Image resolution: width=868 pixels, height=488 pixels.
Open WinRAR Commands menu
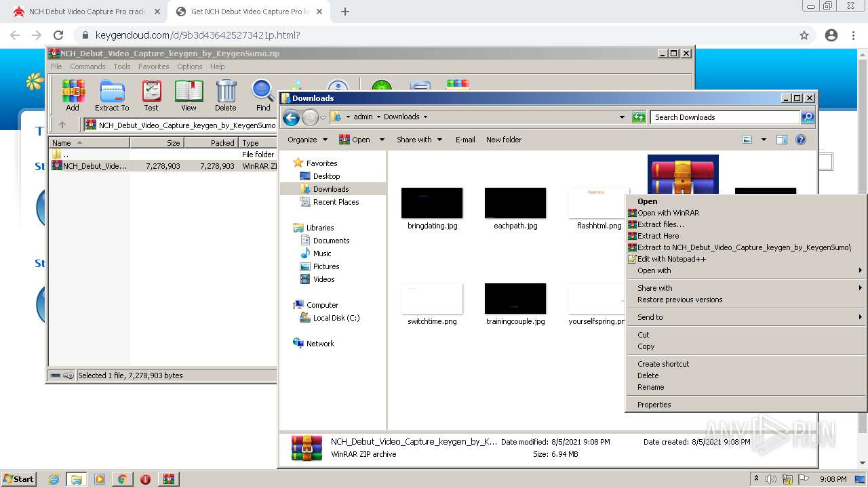point(87,66)
